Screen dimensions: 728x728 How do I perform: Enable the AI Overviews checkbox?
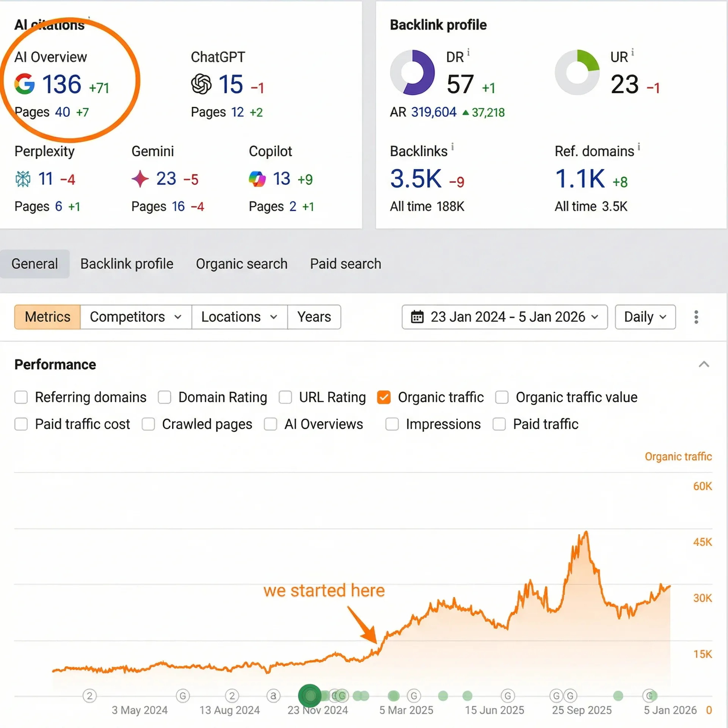pos(270,424)
